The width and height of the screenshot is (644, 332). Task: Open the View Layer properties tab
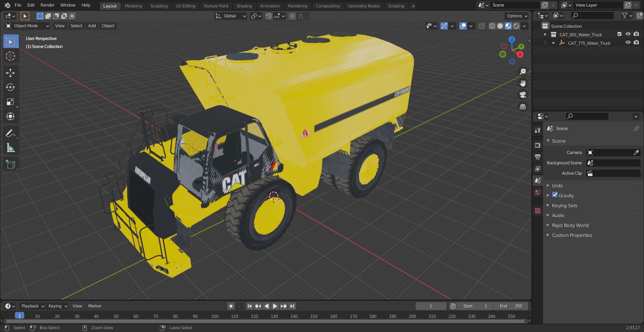(x=537, y=169)
